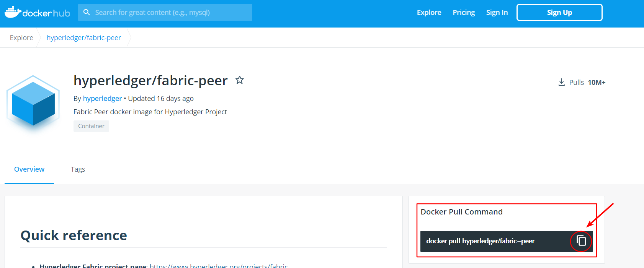Copy the docker pull command
644x268 pixels.
pos(581,241)
